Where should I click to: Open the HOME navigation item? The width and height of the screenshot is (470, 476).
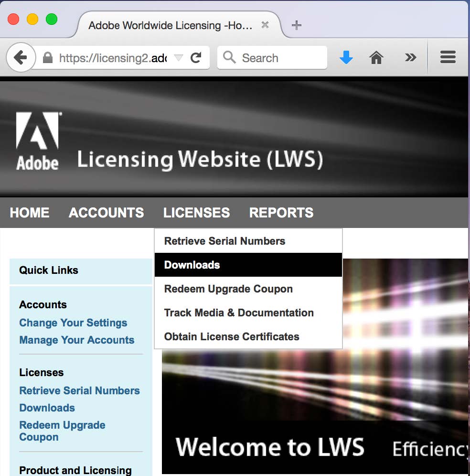[x=30, y=213]
